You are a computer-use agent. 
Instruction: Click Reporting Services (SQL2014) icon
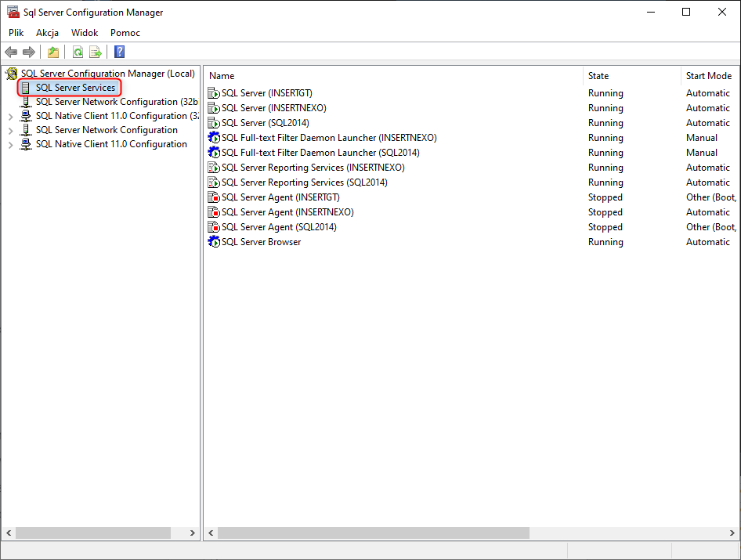pos(214,182)
